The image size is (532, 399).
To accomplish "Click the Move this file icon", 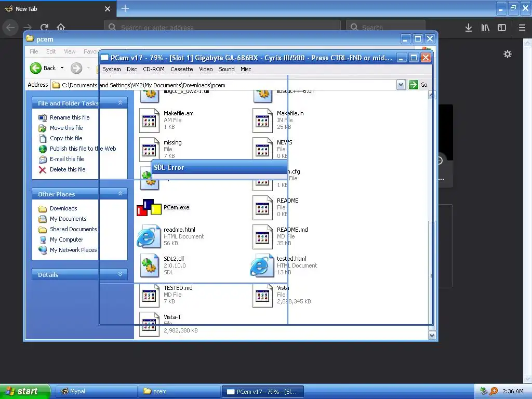I will pos(43,128).
